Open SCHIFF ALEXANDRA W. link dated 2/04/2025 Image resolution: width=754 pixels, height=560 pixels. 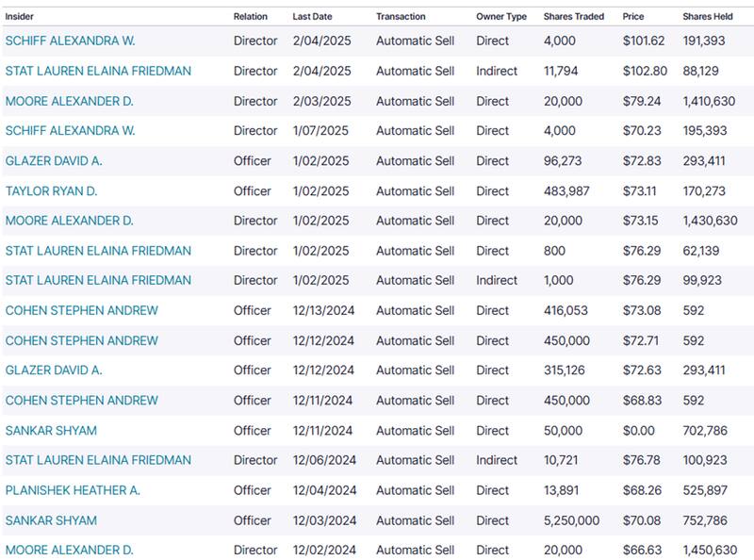click(x=71, y=41)
